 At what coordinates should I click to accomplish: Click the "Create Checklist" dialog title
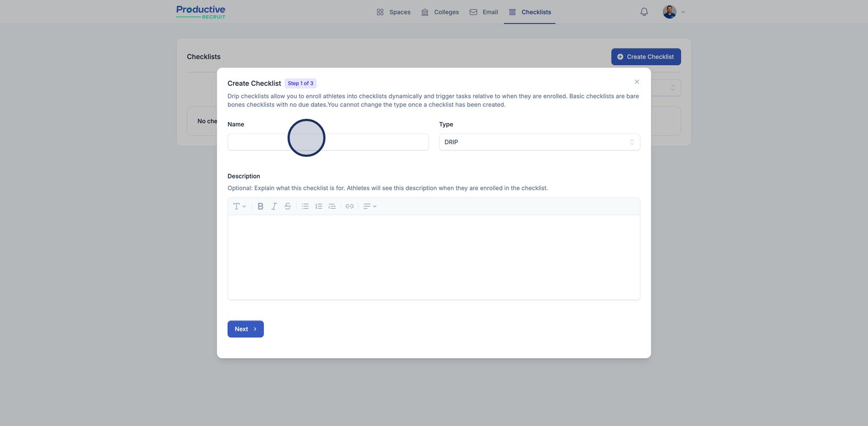pos(254,84)
